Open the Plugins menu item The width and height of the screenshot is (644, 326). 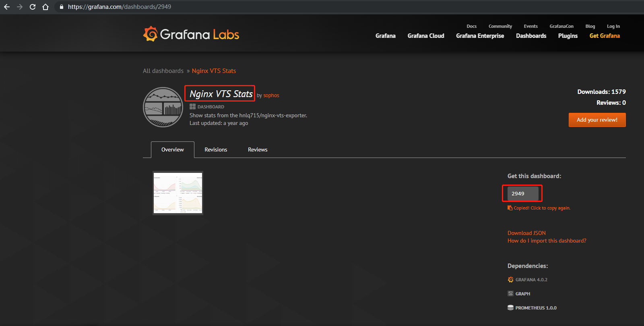point(568,36)
